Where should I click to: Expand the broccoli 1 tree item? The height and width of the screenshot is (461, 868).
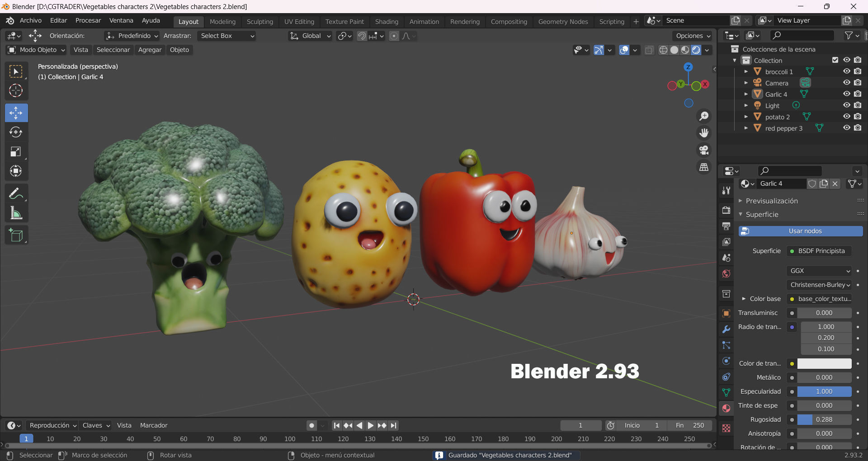(746, 71)
